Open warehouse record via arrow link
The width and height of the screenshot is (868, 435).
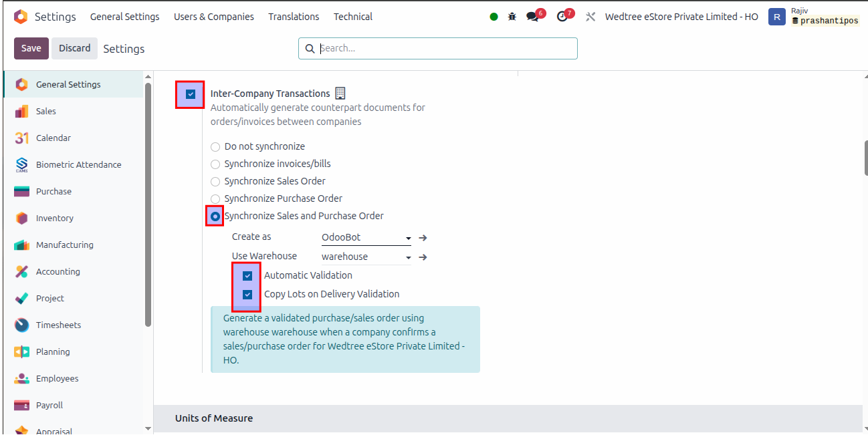(x=423, y=257)
